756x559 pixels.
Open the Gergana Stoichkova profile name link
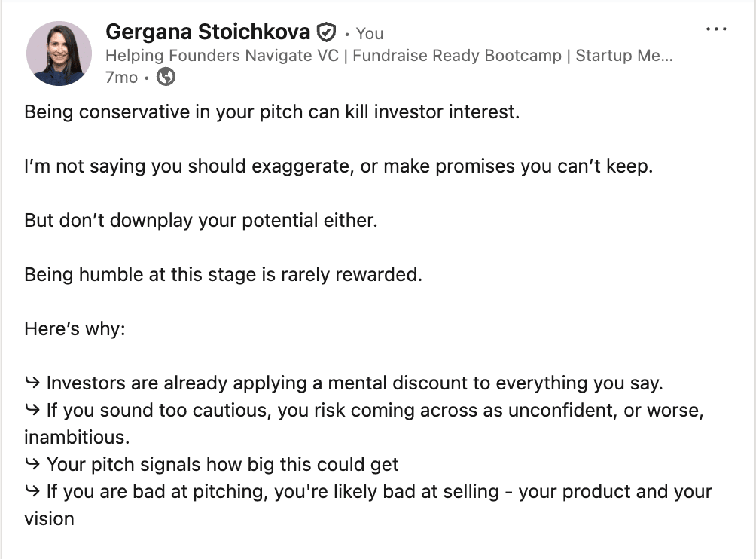pyautogui.click(x=208, y=32)
